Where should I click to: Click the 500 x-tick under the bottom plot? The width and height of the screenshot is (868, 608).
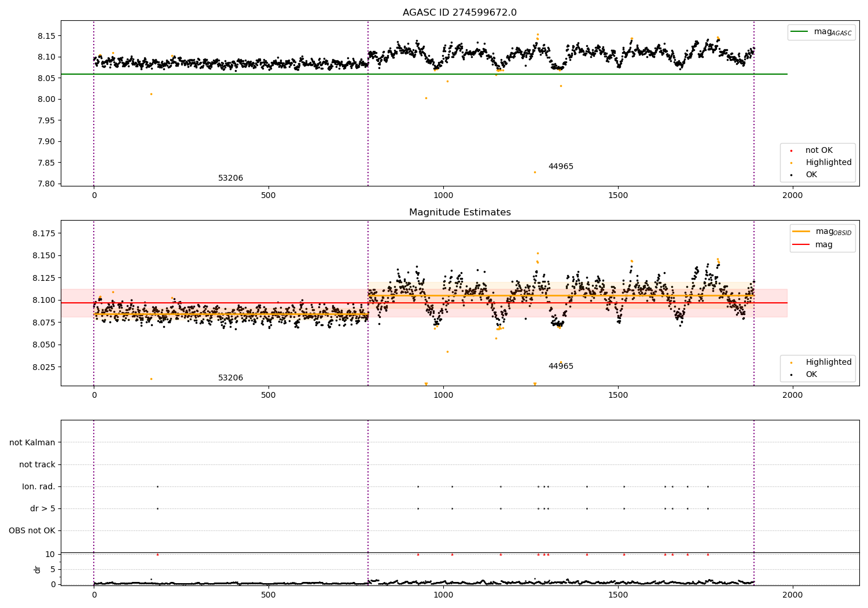click(x=269, y=595)
